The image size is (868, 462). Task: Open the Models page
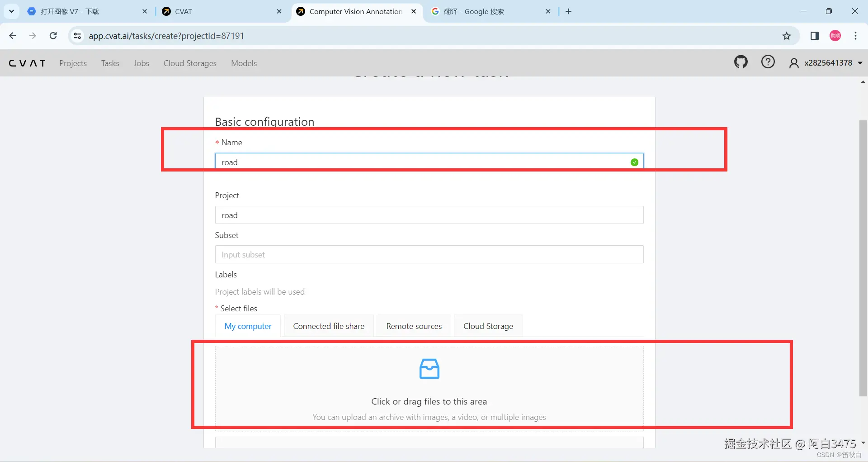244,63
